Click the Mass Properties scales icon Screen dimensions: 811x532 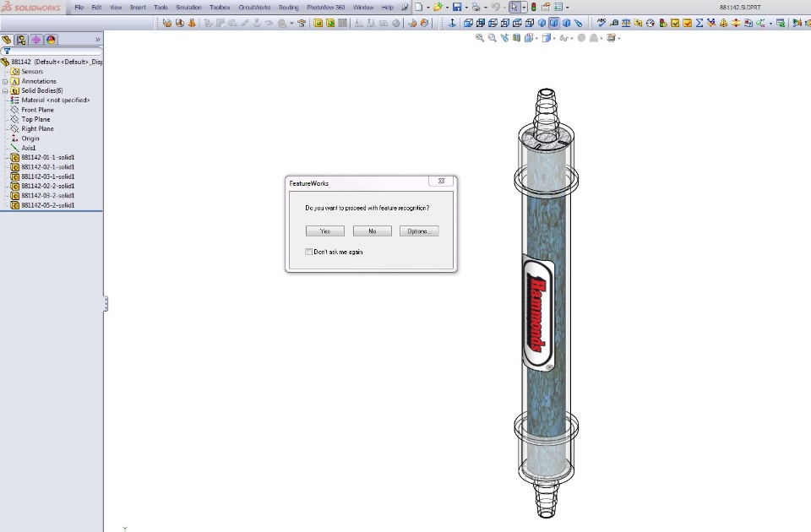626,23
